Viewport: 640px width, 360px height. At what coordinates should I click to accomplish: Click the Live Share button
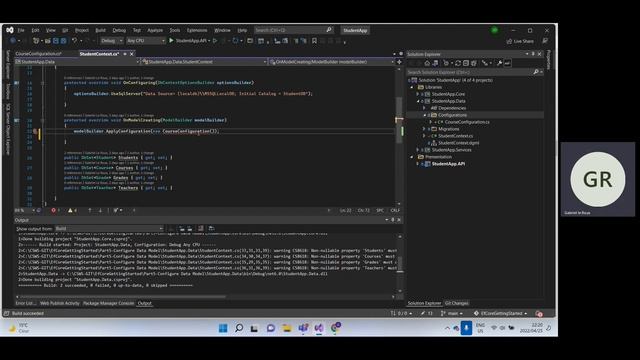point(520,41)
